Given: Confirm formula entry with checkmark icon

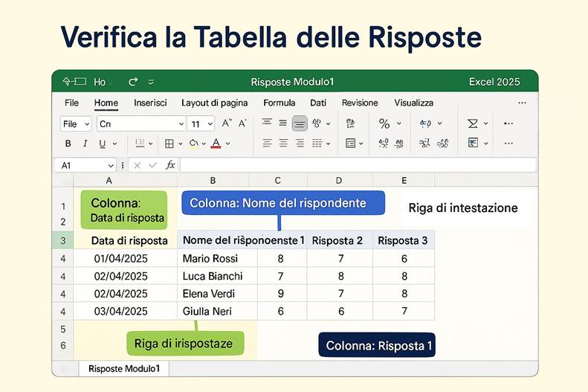Looking at the screenshot, I should pyautogui.click(x=152, y=165).
